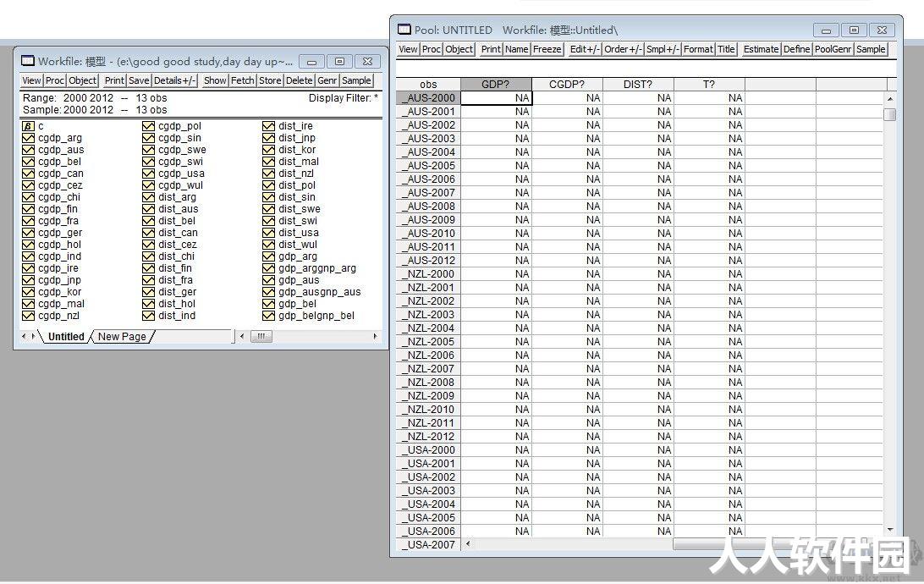Screen dimensions: 924x584
Task: Open the coefficient vector c icon
Action: [28, 126]
